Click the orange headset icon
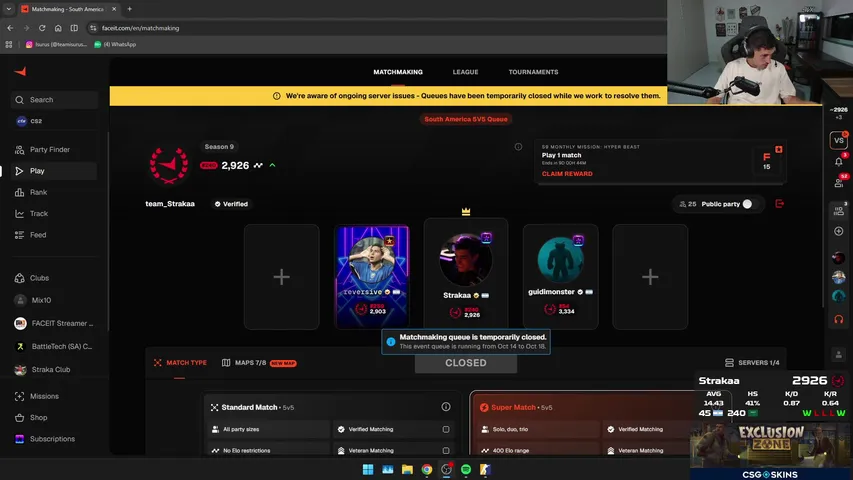Screen dimensions: 853x480 coord(838,319)
